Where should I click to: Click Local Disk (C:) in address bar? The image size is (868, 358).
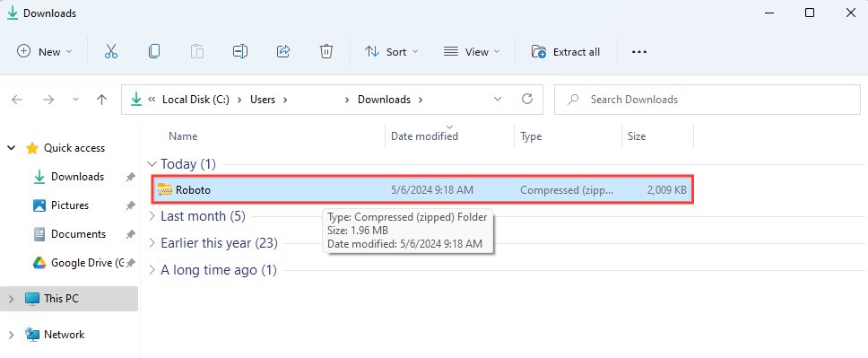(x=195, y=100)
